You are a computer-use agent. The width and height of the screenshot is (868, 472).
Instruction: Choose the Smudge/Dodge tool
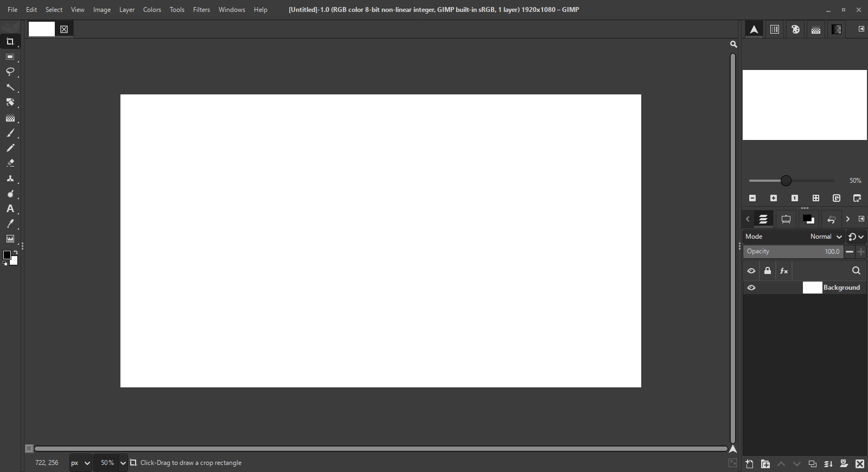click(10, 194)
